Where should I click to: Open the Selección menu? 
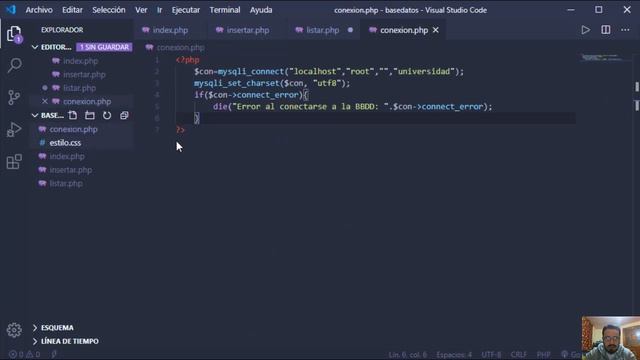pos(109,10)
